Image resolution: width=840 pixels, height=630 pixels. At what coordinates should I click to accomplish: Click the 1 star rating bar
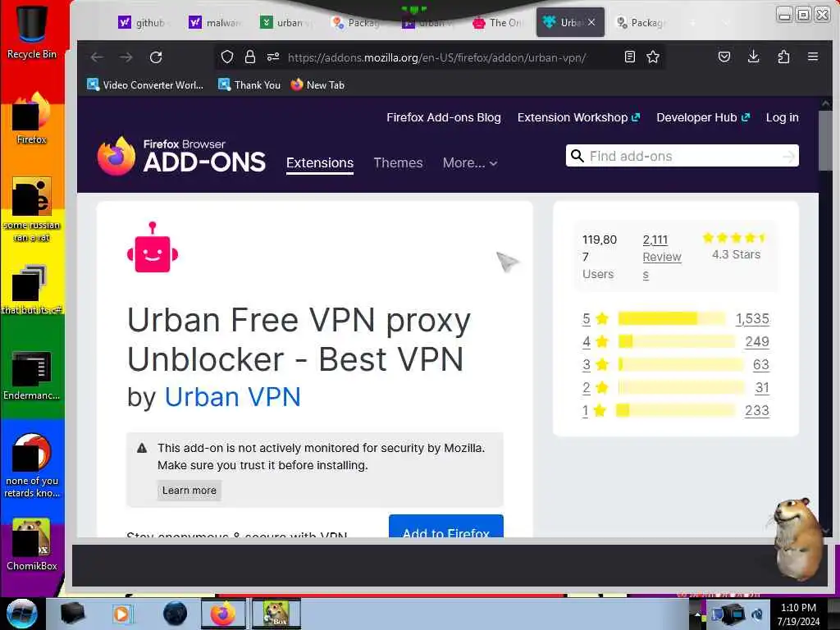pyautogui.click(x=676, y=411)
